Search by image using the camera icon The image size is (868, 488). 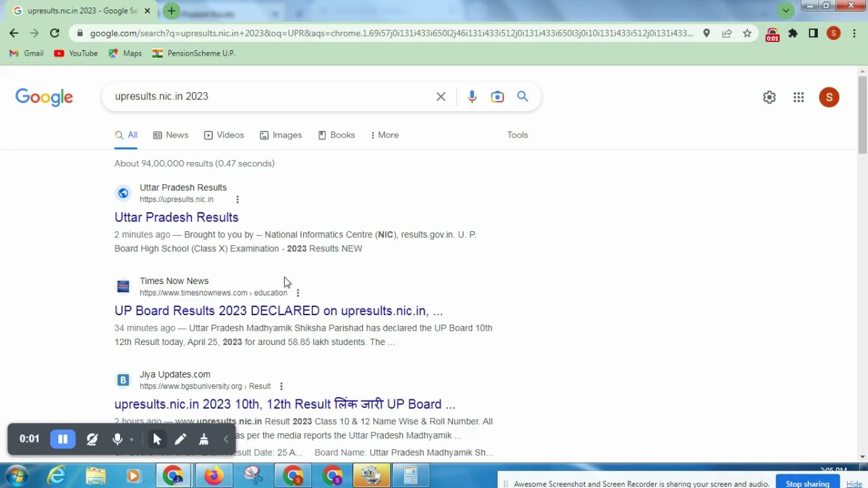tap(498, 96)
